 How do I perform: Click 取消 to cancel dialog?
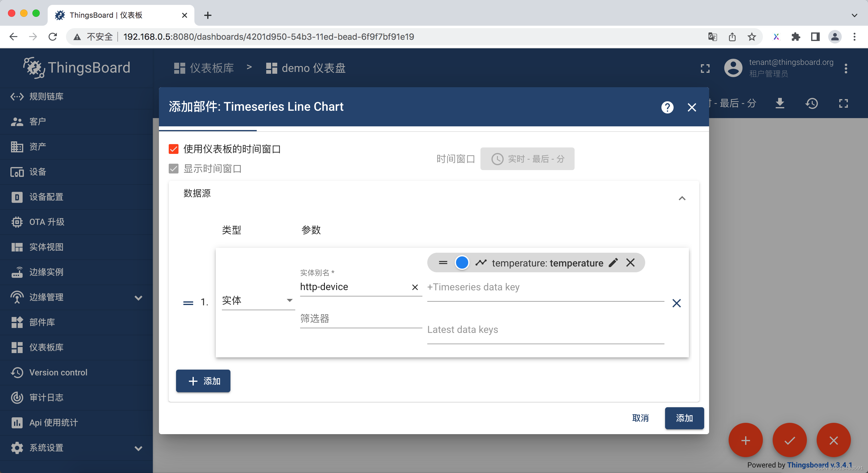pos(640,418)
